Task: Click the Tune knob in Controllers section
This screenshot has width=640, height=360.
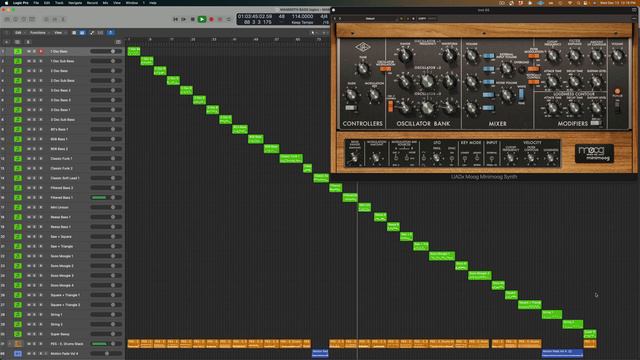Action: (x=362, y=69)
